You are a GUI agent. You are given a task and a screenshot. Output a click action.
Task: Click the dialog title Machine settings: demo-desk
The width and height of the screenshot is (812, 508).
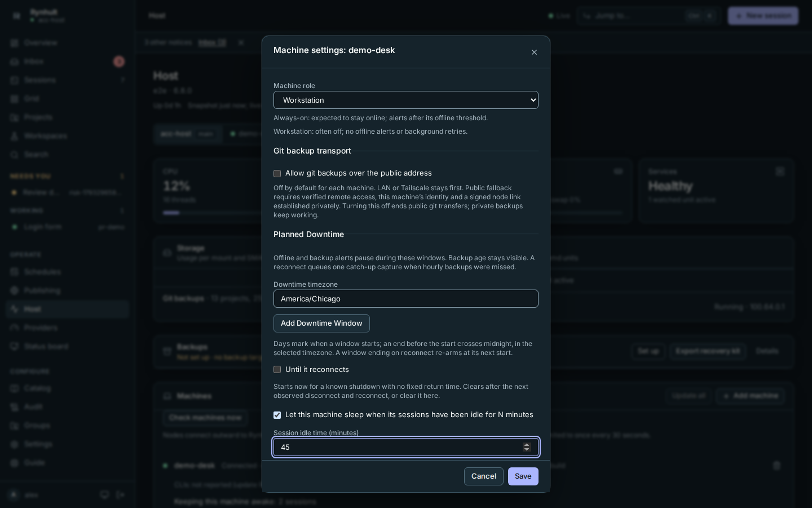point(334,50)
